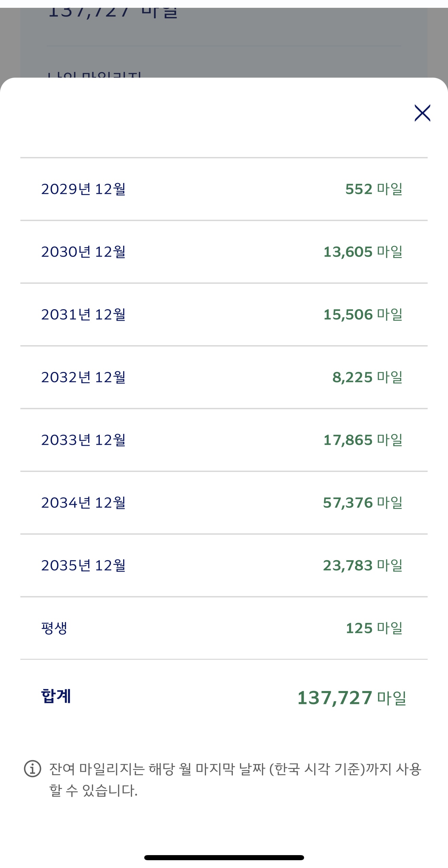Select the 2030년 12월 expiry row

tap(83, 252)
